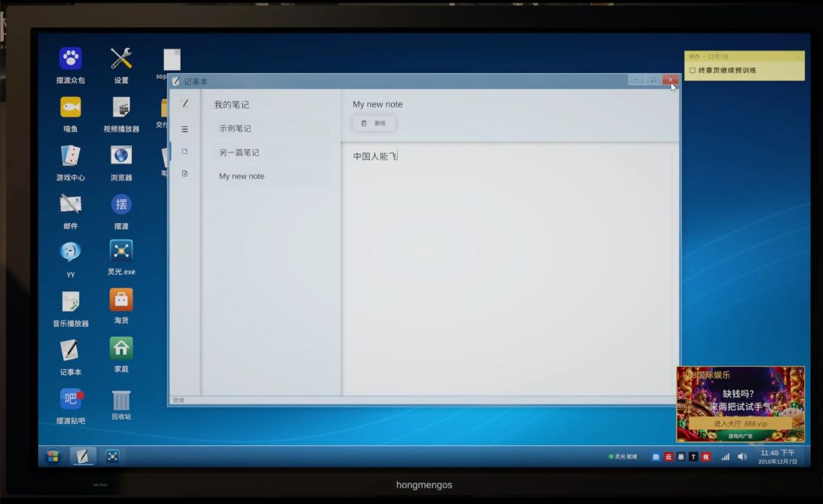Click the 进入大厅 888.vip ad button

click(x=740, y=423)
